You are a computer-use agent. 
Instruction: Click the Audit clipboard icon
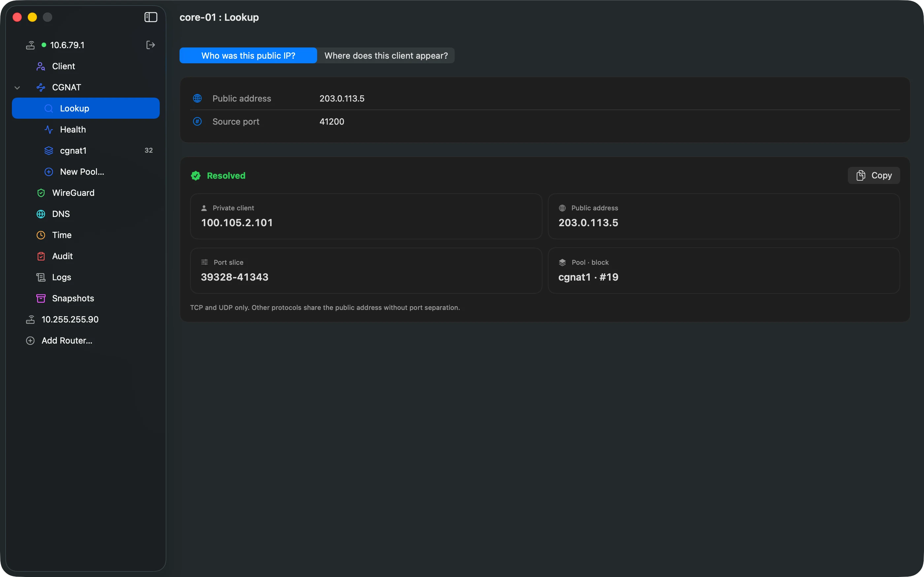(x=41, y=256)
